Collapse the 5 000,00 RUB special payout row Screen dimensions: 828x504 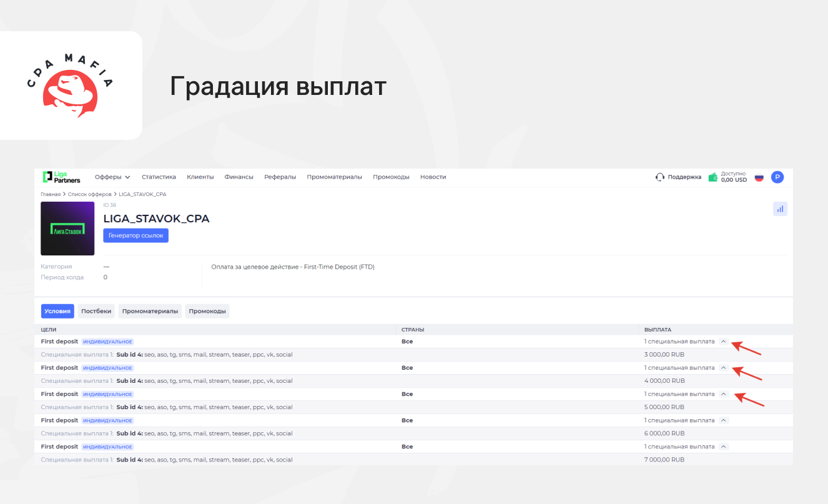(724, 394)
